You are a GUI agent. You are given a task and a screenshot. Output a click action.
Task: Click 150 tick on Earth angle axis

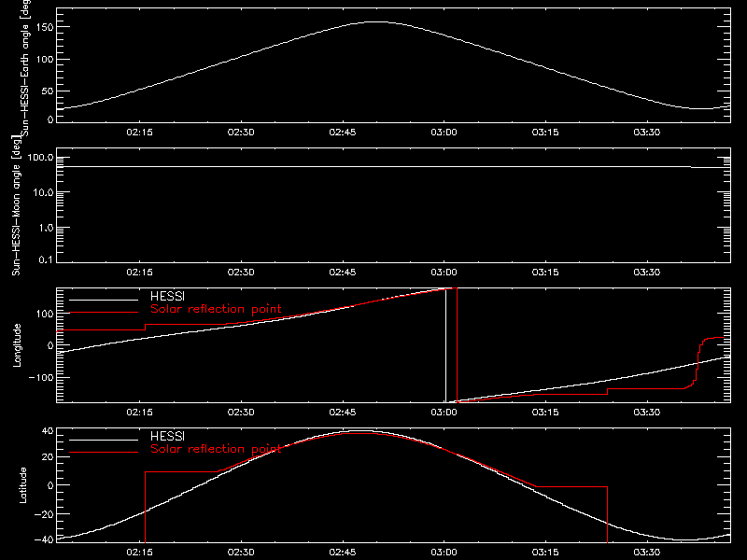click(46, 27)
